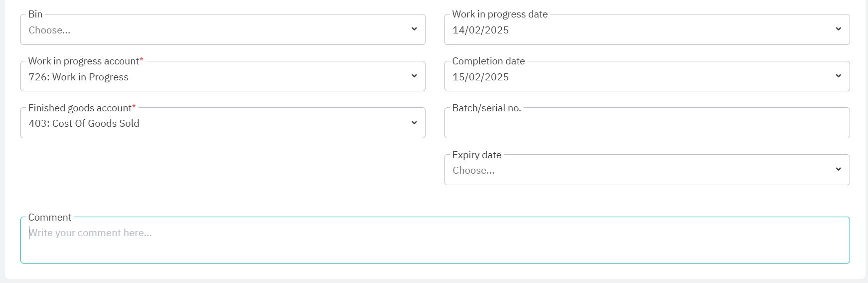Click the 'Bin' field label
This screenshot has width=868, height=283.
35,14
